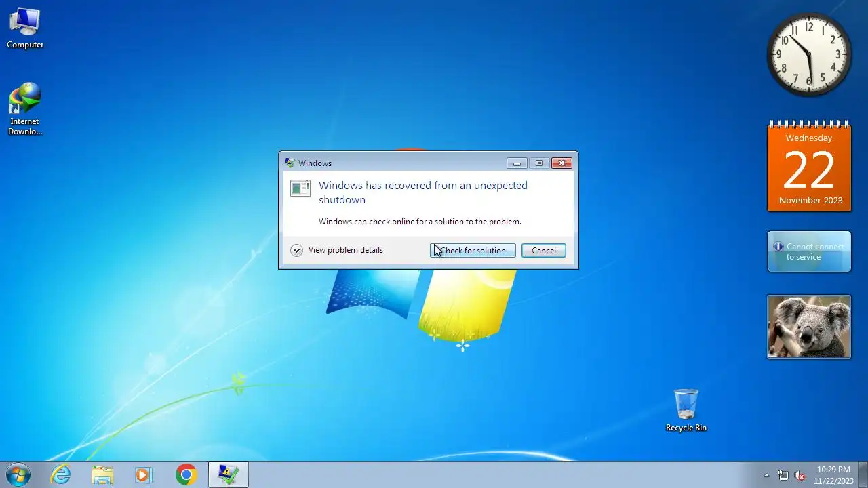
Task: Click the dialog's title-bar Windows icon
Action: (x=290, y=163)
